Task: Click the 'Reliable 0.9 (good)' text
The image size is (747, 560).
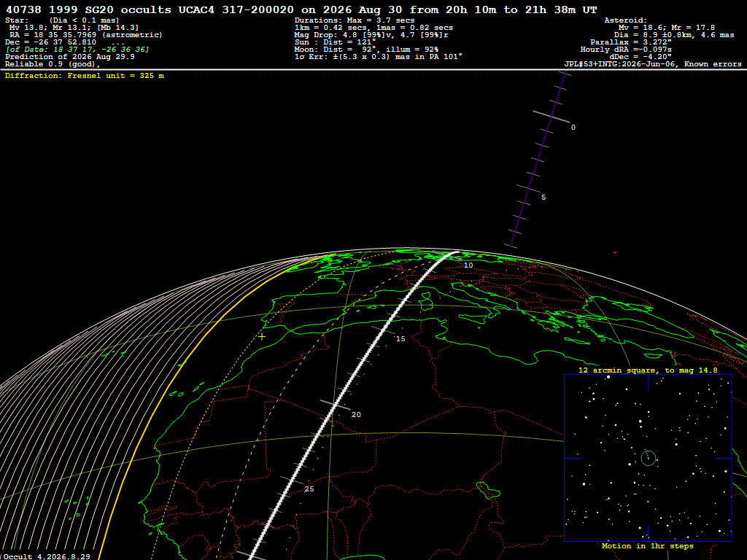Action: [53, 64]
